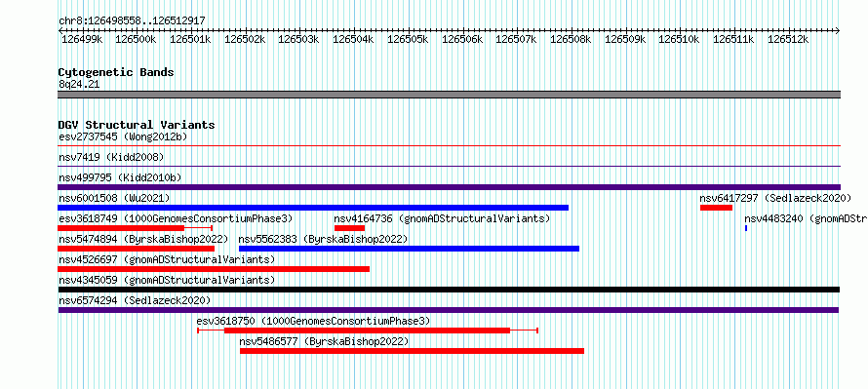The image size is (868, 389).
Task: Click the red nsv5474894 variant bar
Action: (137, 249)
